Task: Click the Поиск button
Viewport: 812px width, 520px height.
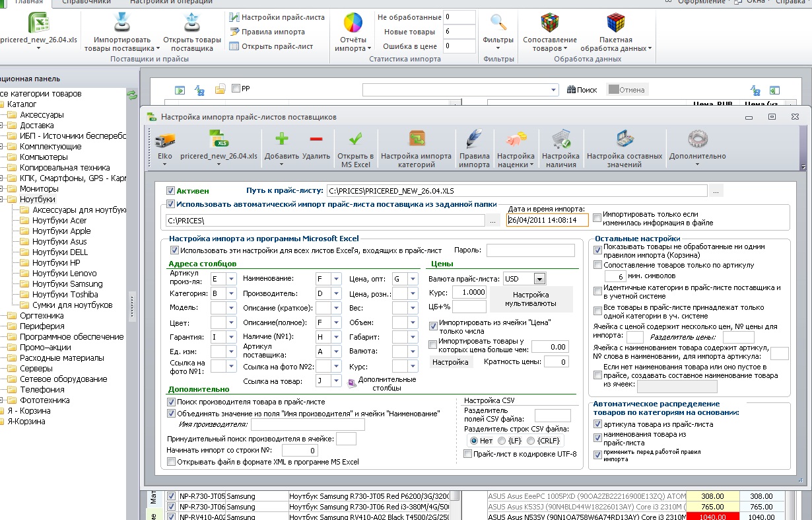Action: click(582, 89)
